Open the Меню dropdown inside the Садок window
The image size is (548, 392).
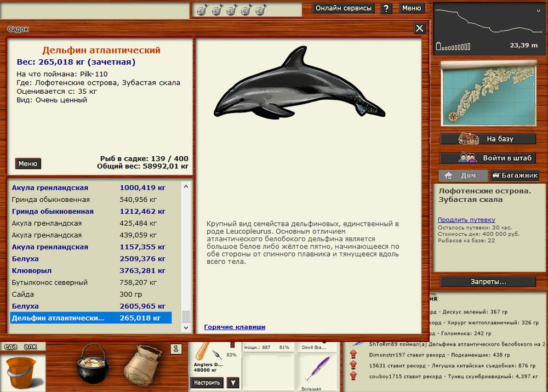(x=28, y=163)
